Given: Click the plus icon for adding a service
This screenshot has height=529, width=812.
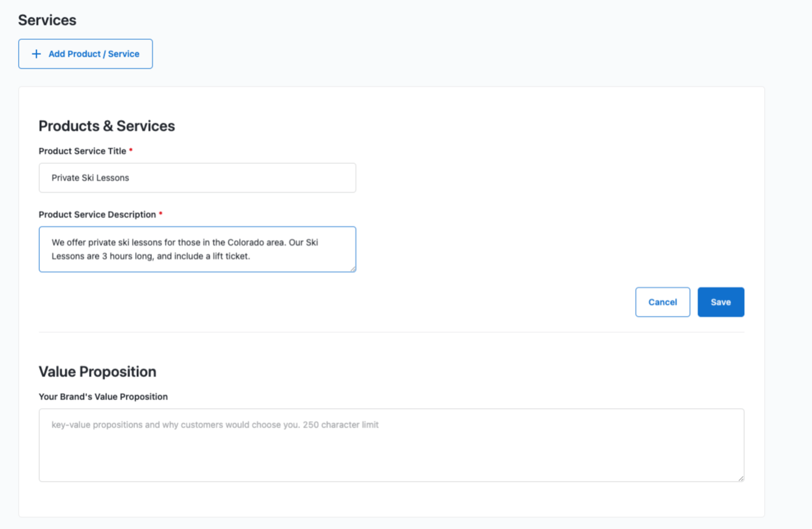Looking at the screenshot, I should pyautogui.click(x=36, y=54).
